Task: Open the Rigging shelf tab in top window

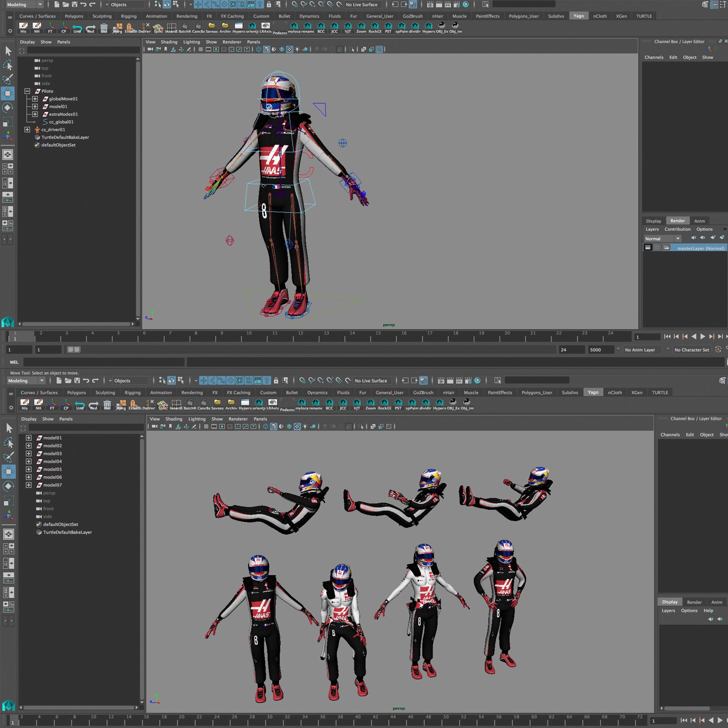Action: (128, 16)
